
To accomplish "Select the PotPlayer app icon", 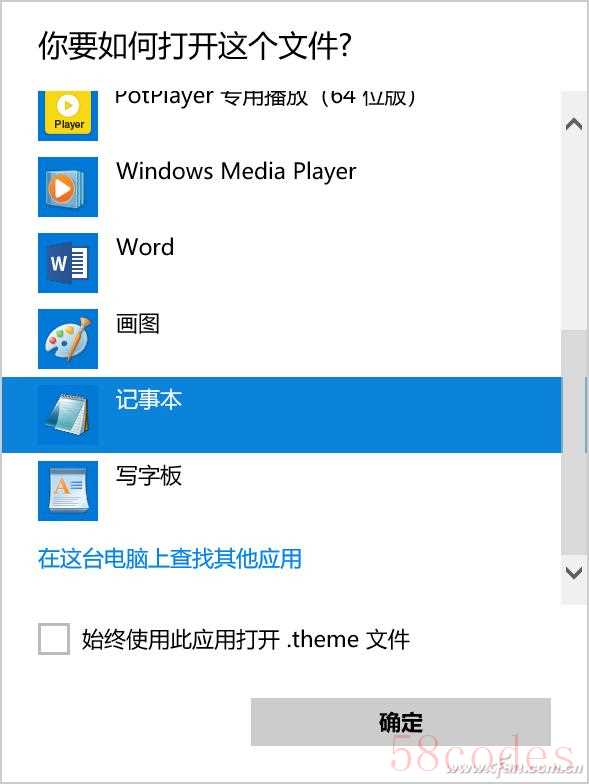I will pos(68,116).
